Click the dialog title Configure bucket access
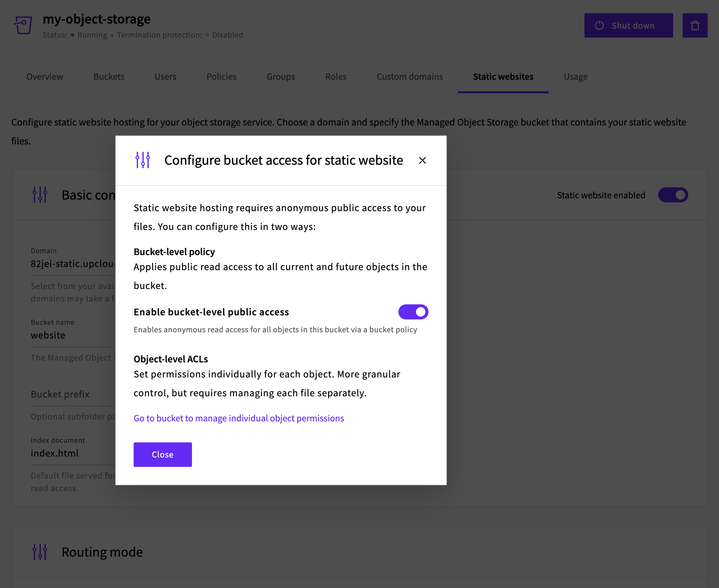Screen dimensions: 719x588 284,160
